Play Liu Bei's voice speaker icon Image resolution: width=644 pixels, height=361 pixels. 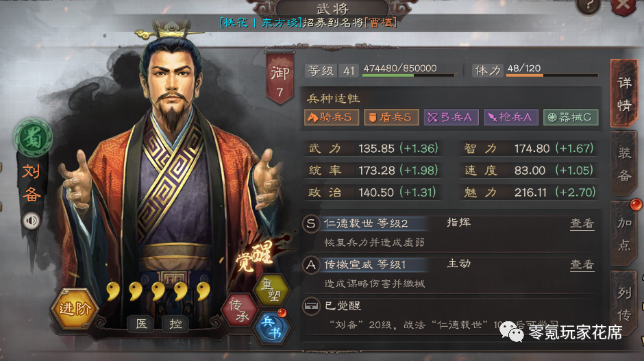(32, 221)
